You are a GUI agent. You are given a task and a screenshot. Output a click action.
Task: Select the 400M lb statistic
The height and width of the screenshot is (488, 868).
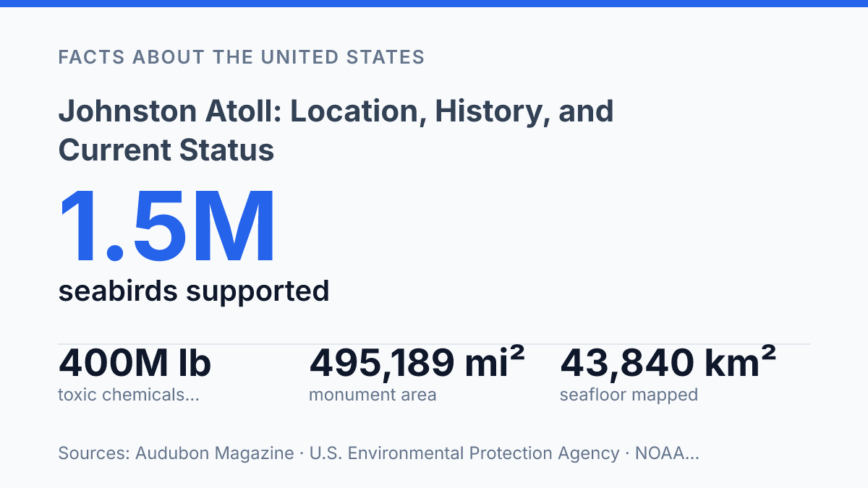coord(135,363)
